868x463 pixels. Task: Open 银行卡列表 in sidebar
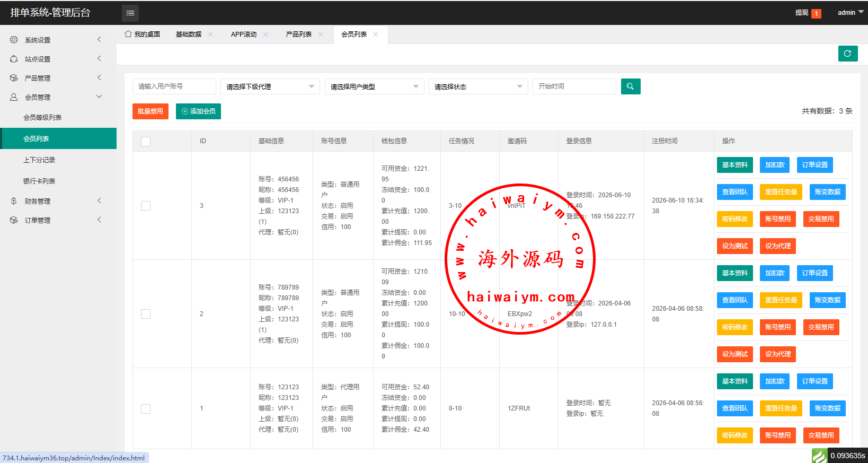58,181
